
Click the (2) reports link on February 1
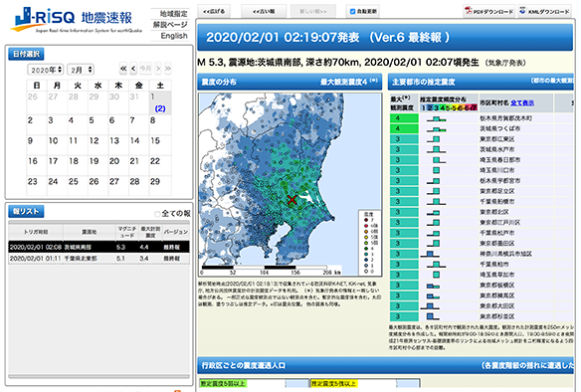[160, 108]
